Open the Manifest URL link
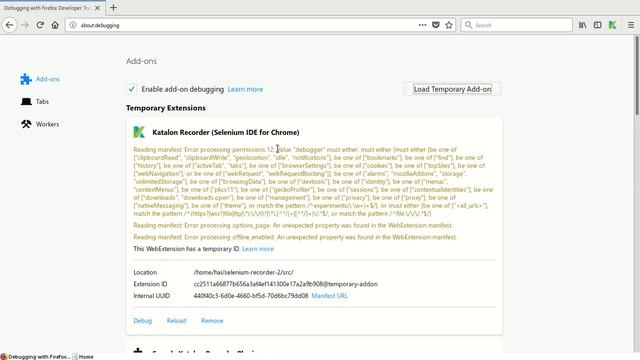The width and height of the screenshot is (640, 360). 329,296
